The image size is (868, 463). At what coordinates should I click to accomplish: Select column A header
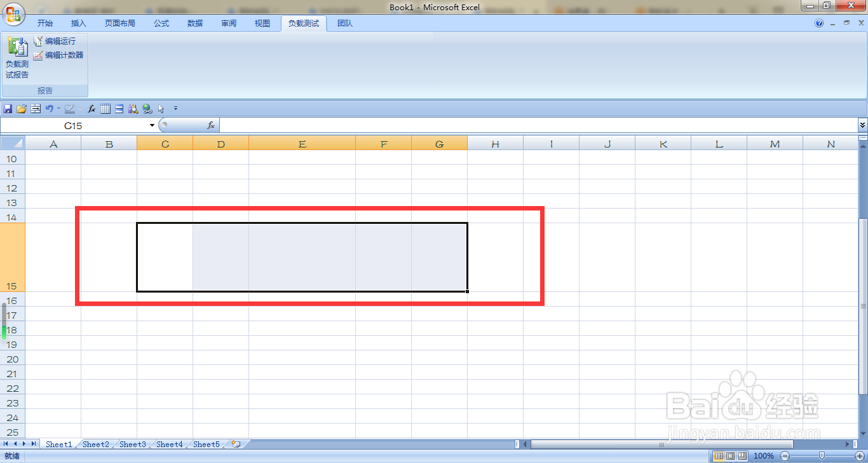pos(53,144)
